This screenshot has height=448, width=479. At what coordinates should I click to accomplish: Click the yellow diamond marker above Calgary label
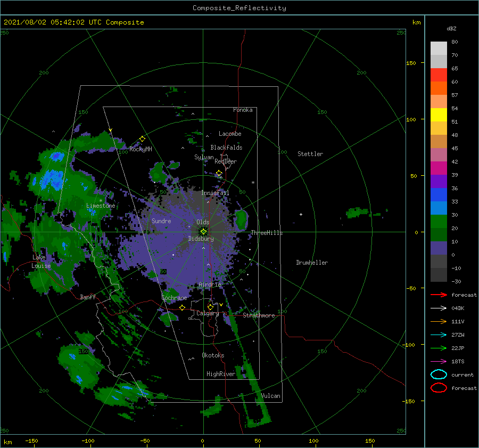point(210,307)
